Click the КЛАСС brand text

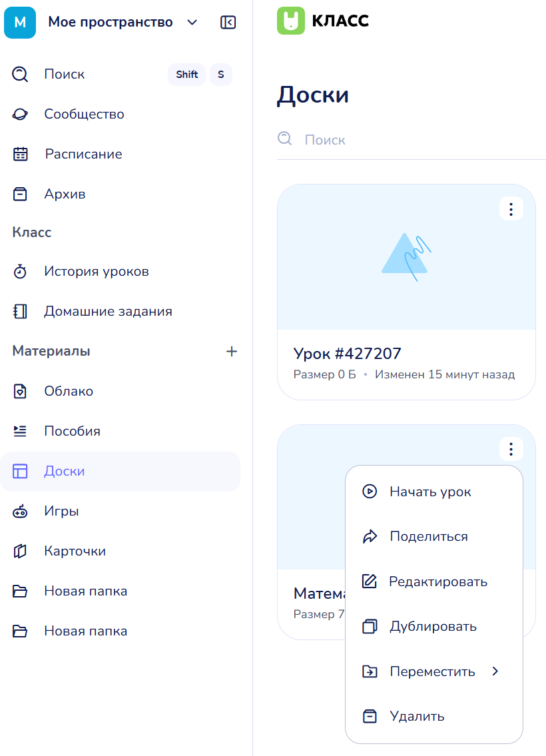(340, 21)
